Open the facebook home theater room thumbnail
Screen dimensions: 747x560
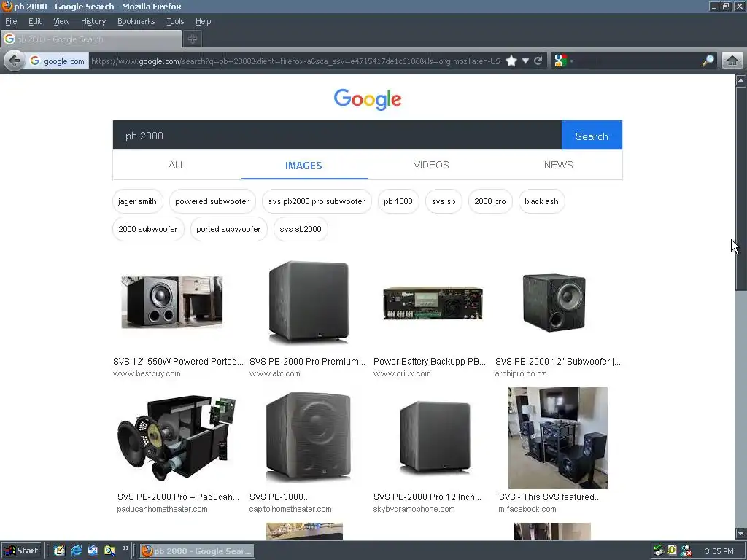tap(558, 438)
